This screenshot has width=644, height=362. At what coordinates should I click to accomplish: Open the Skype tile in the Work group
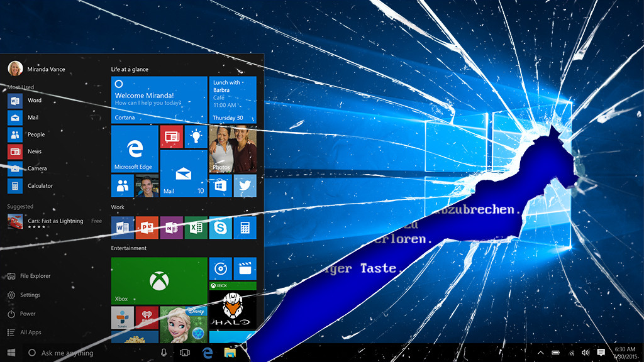[x=221, y=228]
